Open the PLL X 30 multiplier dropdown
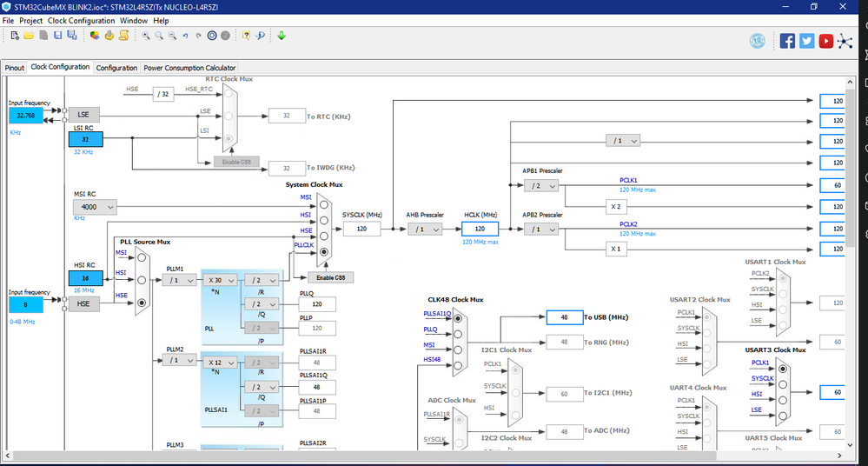868x466 pixels. coord(221,280)
